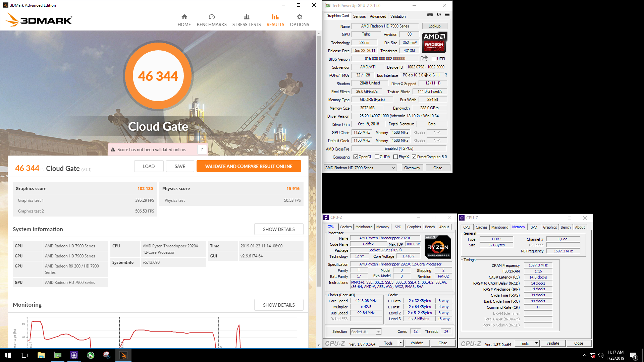This screenshot has height=362, width=644.
Task: Open the BENCHMARKS gauge icon
Action: point(212,17)
